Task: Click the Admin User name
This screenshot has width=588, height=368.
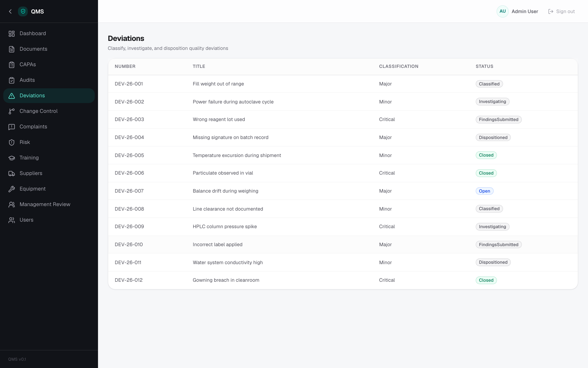Action: coord(525,11)
